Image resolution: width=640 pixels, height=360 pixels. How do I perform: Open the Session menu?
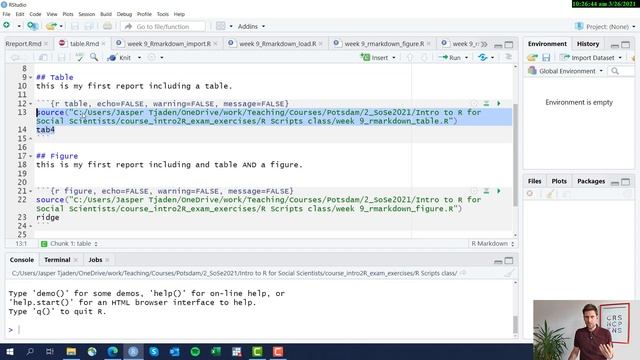click(87, 14)
